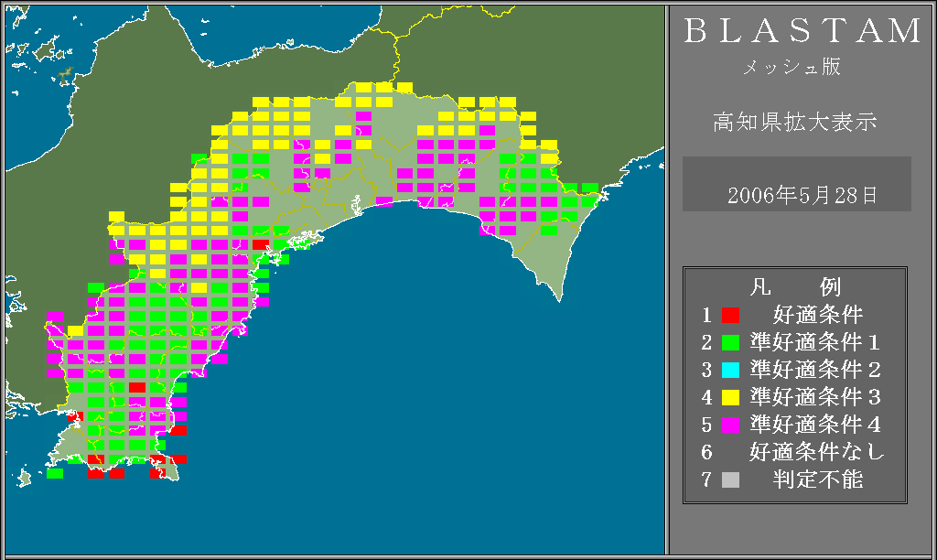This screenshot has height=560, width=937.
Task: Click legend number 7
Action: tap(707, 479)
